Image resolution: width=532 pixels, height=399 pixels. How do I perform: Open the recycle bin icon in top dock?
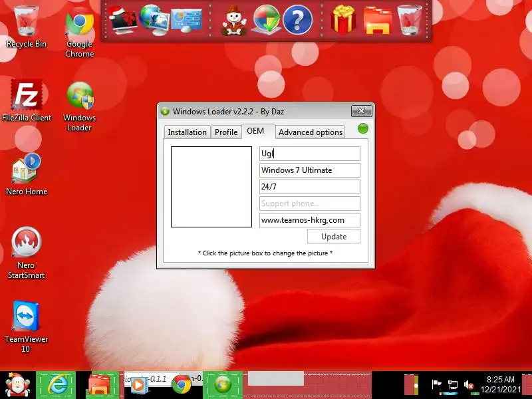click(409, 20)
